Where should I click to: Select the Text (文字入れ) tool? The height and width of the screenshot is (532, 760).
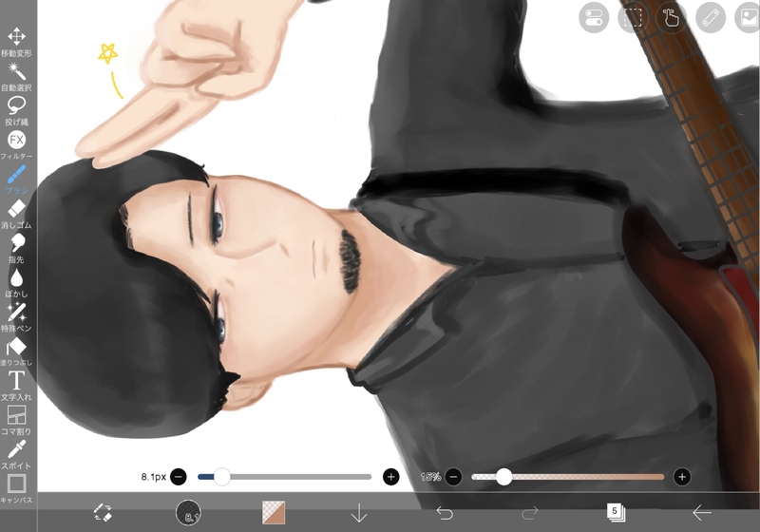pos(16,386)
